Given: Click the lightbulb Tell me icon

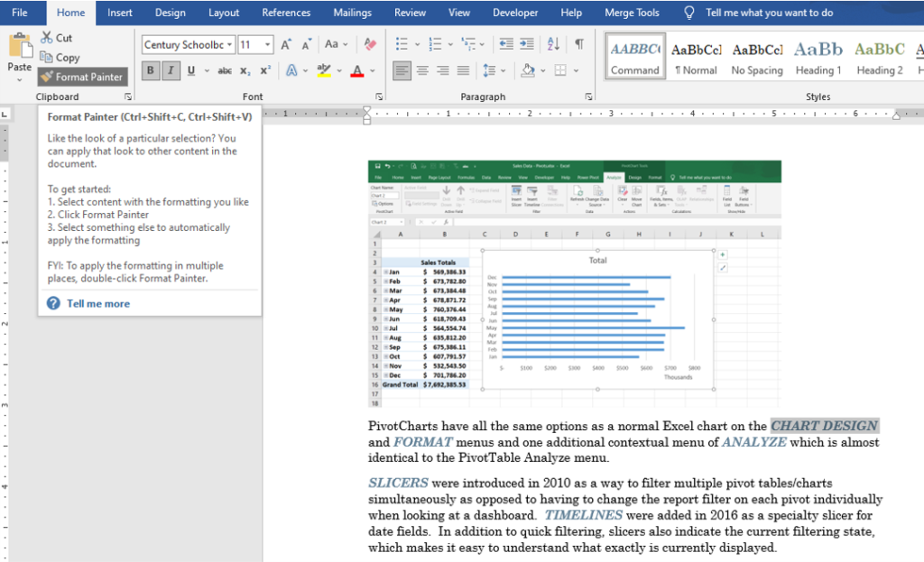Looking at the screenshot, I should click(688, 13).
